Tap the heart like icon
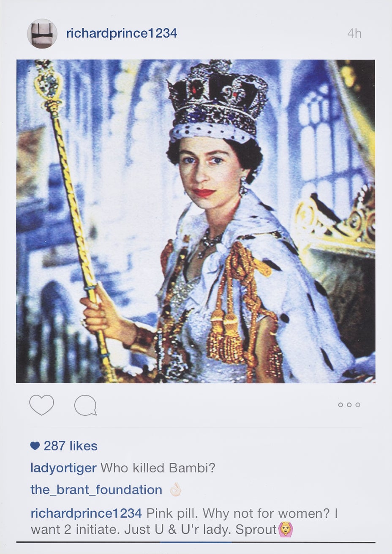Image resolution: width=392 pixels, height=554 pixels. (41, 405)
